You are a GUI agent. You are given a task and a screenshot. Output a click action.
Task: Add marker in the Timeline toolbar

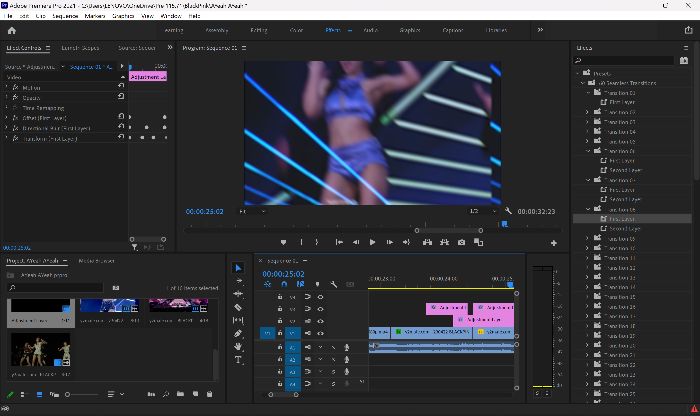pyautogui.click(x=317, y=284)
